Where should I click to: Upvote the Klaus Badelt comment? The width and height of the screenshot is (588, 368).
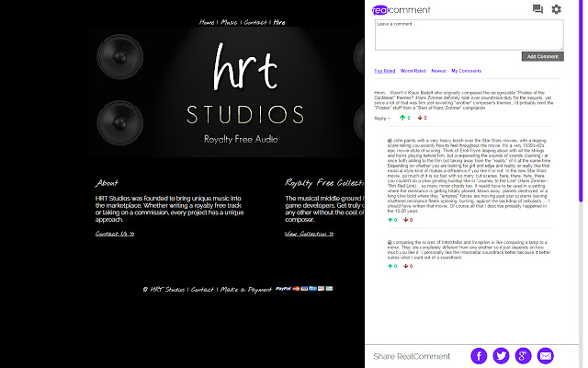pyautogui.click(x=401, y=118)
